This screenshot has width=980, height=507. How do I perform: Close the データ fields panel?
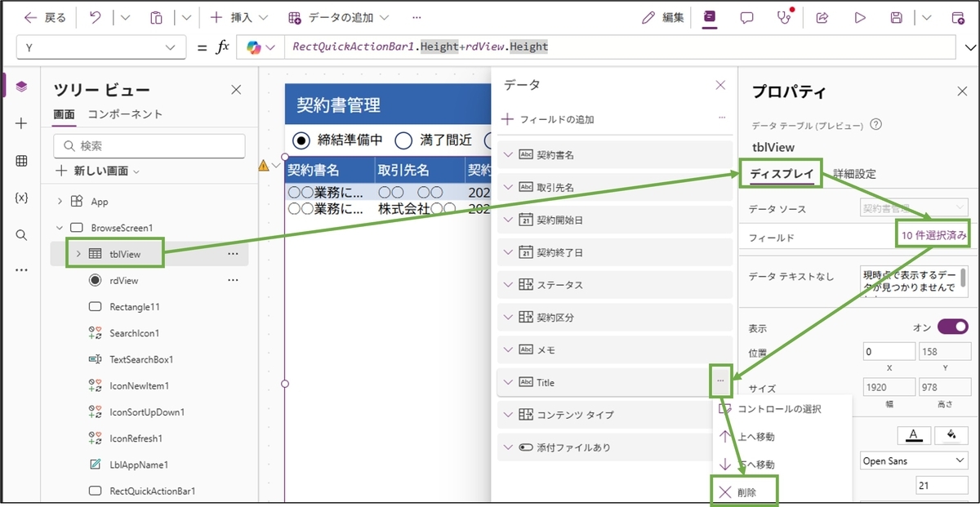point(720,85)
